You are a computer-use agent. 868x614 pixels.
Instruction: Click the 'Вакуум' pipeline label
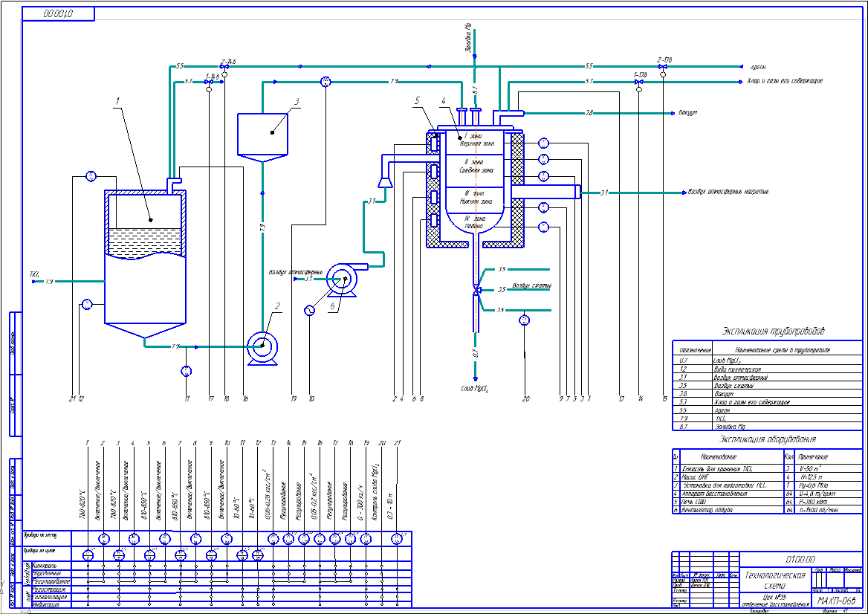[687, 113]
